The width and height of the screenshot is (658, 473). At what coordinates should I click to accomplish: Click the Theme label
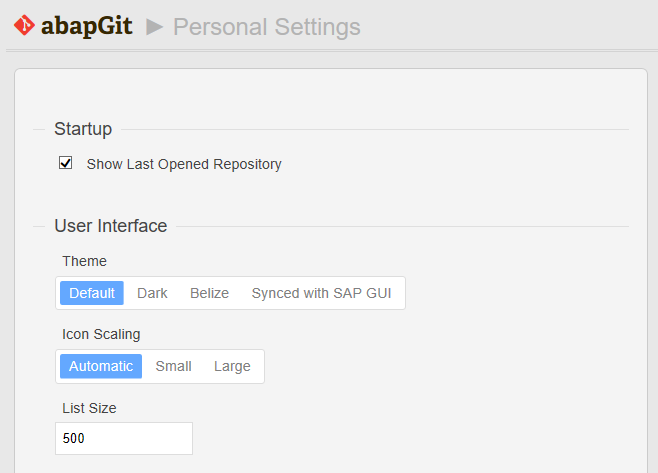pos(84,261)
